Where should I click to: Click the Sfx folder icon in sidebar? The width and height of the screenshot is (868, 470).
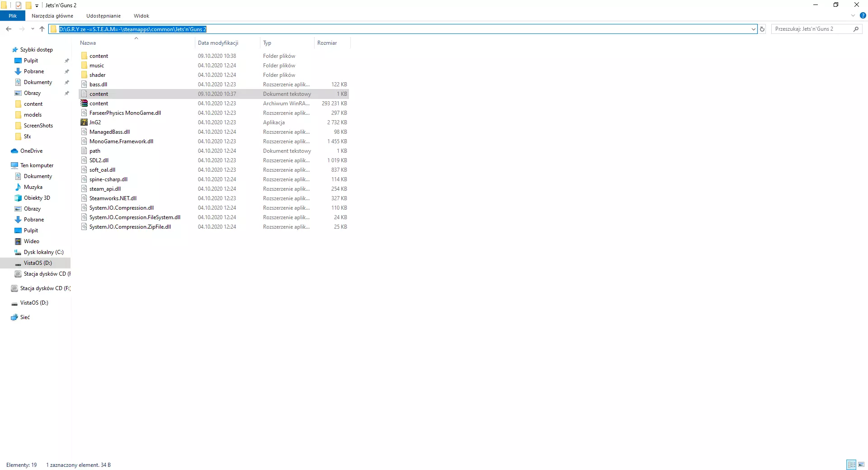pyautogui.click(x=18, y=136)
